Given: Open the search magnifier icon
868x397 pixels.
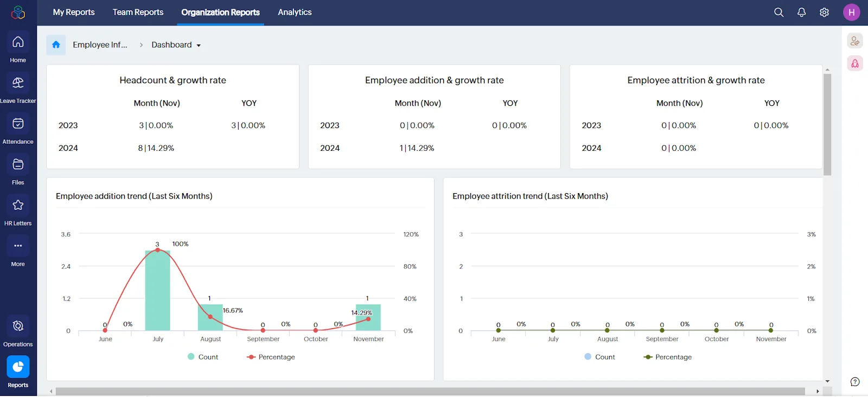Looking at the screenshot, I should coord(779,12).
